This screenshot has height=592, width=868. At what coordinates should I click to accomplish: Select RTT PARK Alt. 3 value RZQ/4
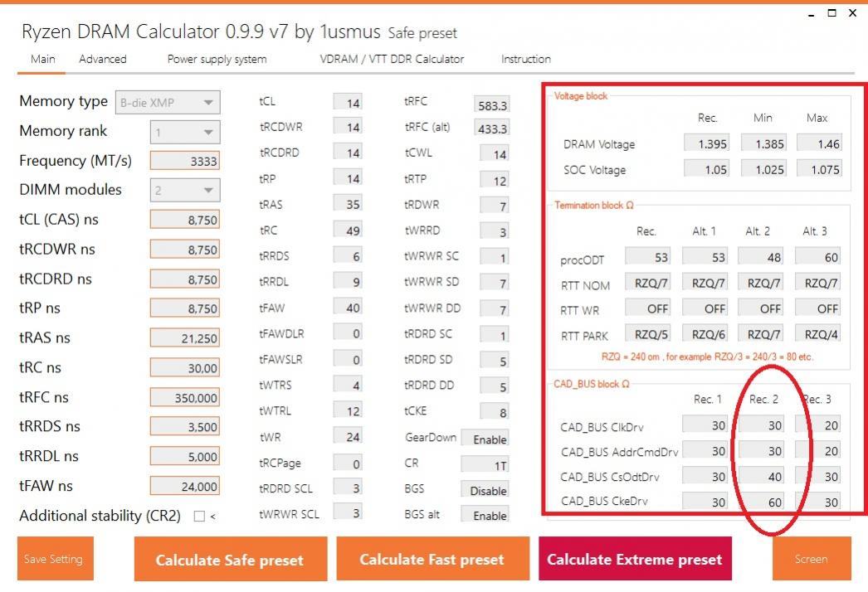pyautogui.click(x=817, y=334)
